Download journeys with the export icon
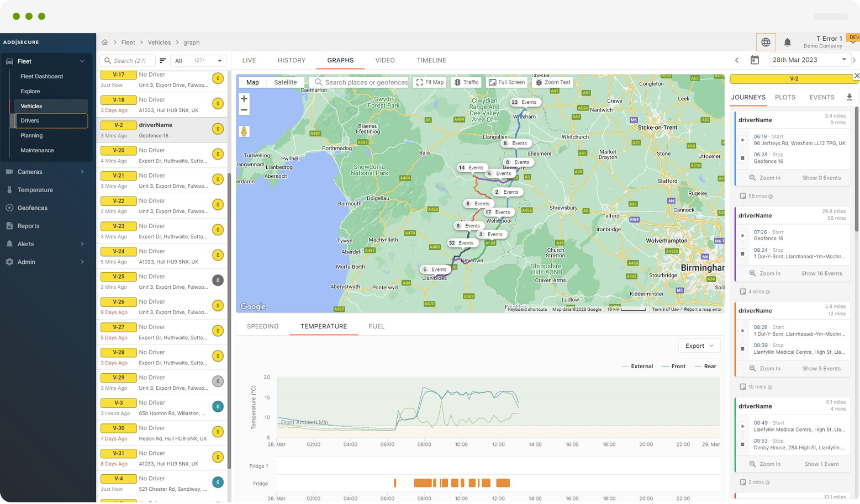The height and width of the screenshot is (504, 860). coord(850,97)
